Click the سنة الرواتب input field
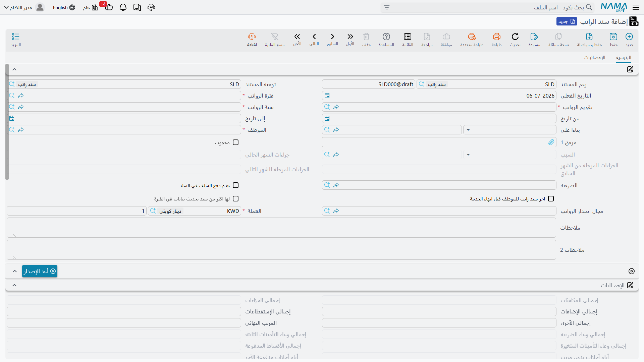The height and width of the screenshot is (362, 644). pos(124,107)
